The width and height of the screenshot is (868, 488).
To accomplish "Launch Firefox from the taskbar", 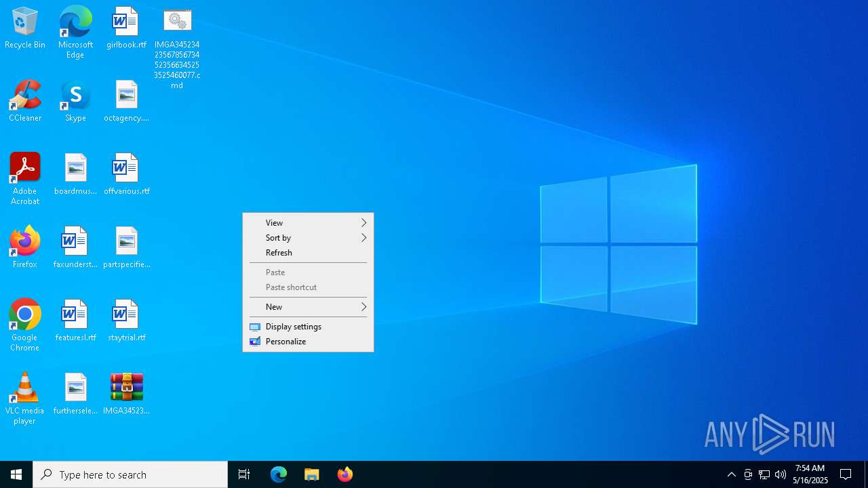I will point(345,474).
